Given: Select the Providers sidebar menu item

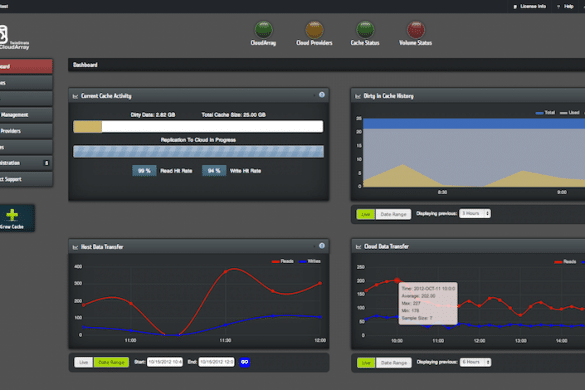Looking at the screenshot, I should point(26,131).
